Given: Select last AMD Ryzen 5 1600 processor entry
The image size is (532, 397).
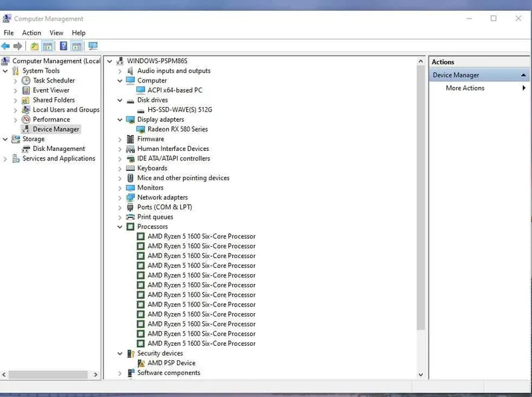Looking at the screenshot, I should (201, 344).
